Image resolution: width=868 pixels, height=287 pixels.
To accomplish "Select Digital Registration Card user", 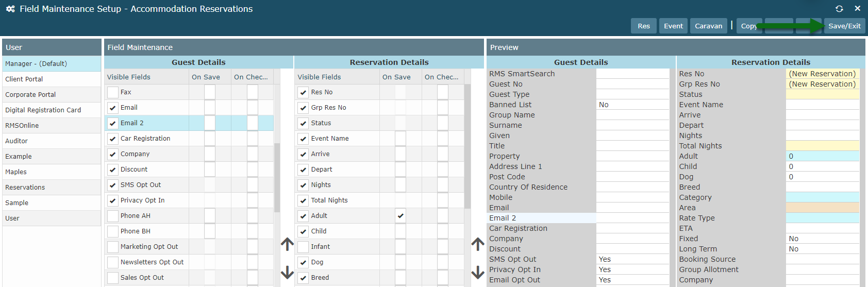I will 52,110.
